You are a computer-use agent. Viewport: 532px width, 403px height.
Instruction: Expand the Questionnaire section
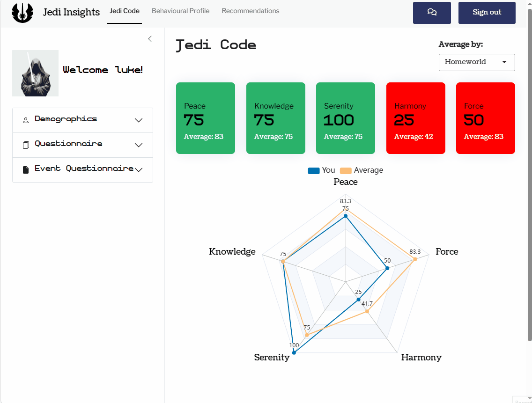point(139,145)
